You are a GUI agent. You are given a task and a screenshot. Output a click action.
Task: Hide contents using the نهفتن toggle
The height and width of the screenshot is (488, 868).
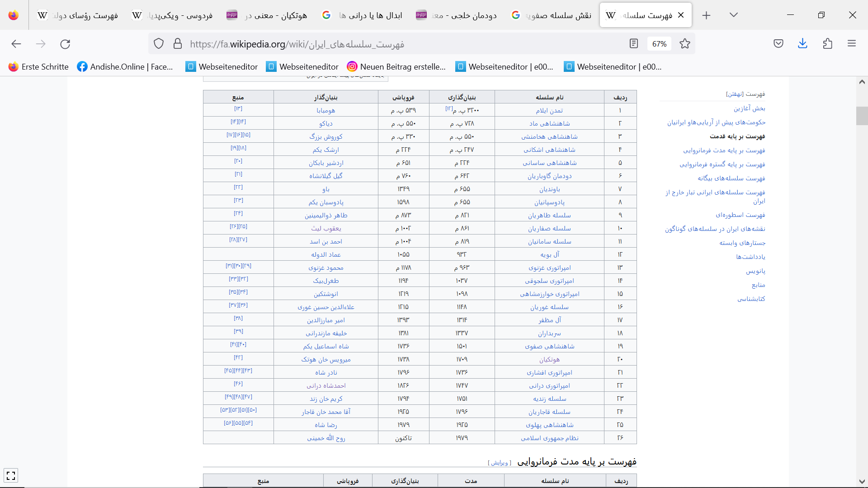(x=735, y=94)
